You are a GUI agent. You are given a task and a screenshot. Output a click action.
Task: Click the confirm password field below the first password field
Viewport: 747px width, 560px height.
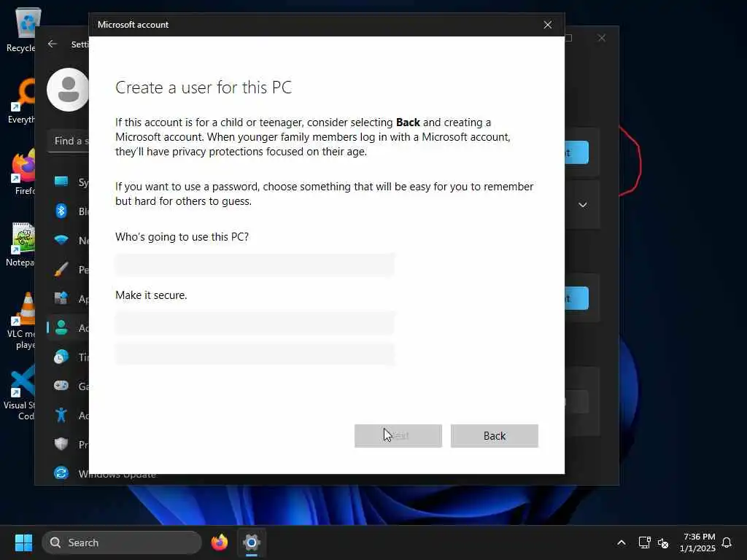pyautogui.click(x=255, y=354)
